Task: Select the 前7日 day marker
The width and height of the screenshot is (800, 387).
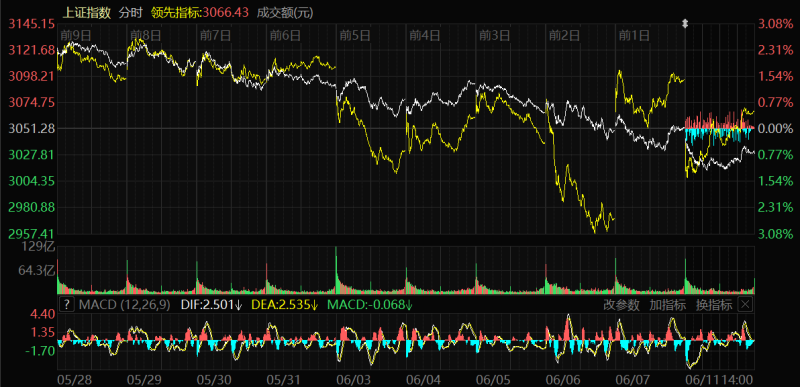Action: tap(215, 35)
